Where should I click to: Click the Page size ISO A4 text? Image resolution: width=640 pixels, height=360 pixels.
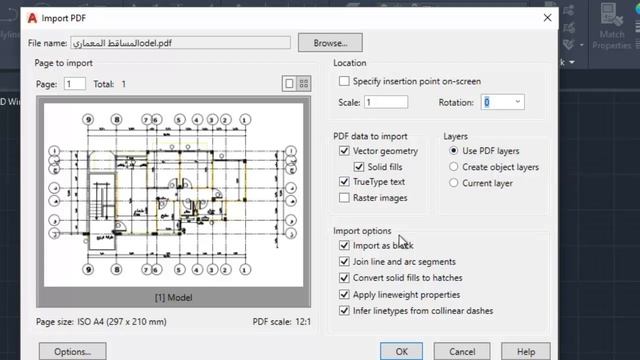click(x=101, y=322)
